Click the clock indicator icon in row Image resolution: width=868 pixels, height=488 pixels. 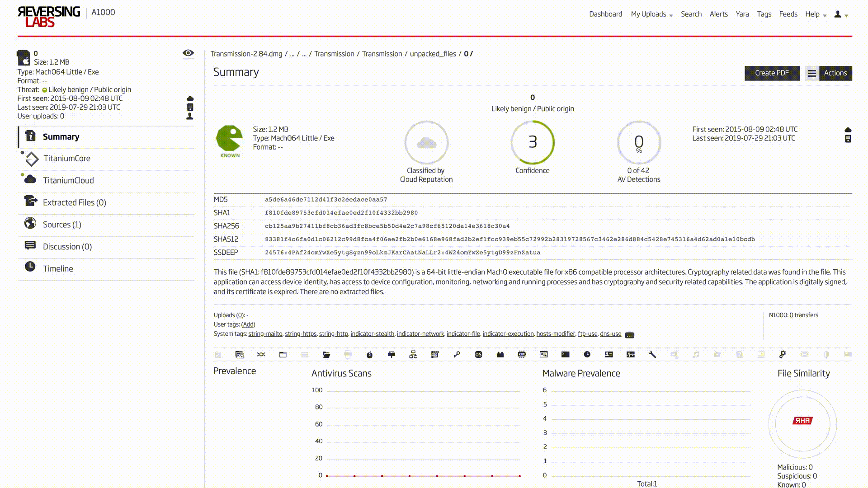(x=587, y=355)
